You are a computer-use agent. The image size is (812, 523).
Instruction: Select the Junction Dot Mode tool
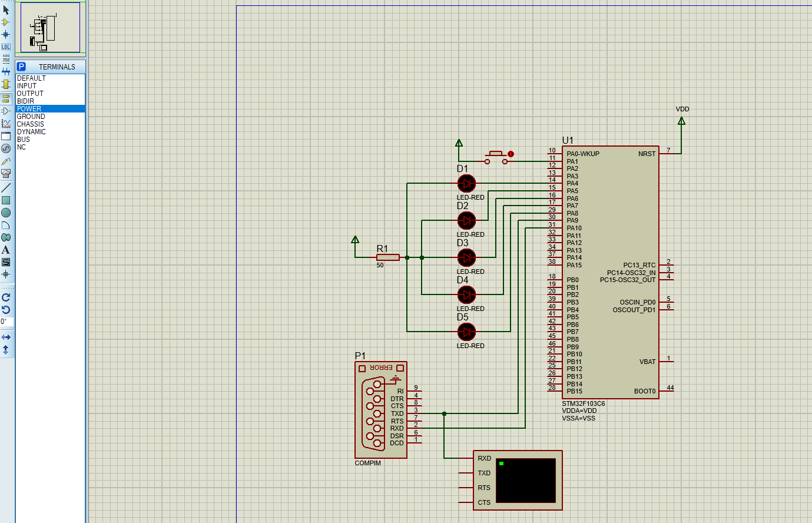pyautogui.click(x=6, y=35)
